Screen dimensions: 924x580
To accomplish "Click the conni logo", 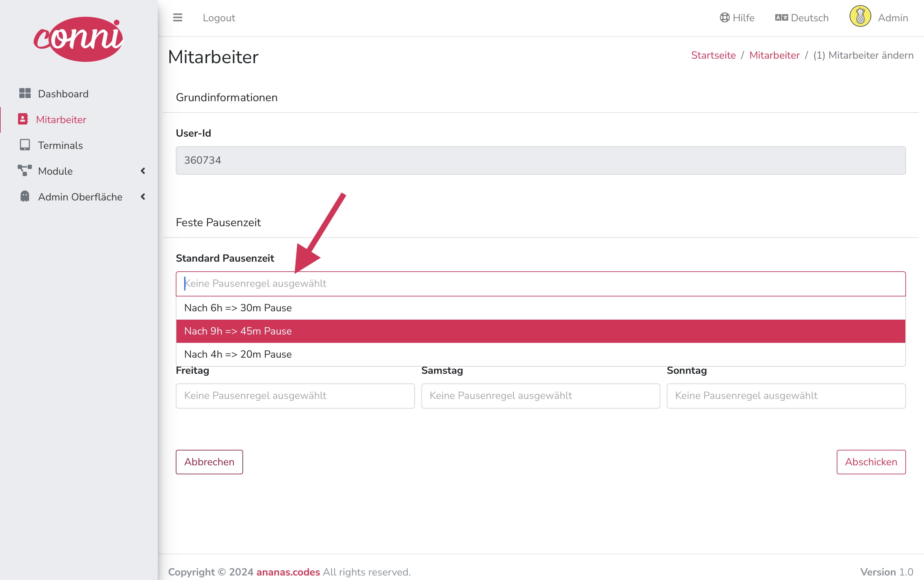I will click(79, 39).
